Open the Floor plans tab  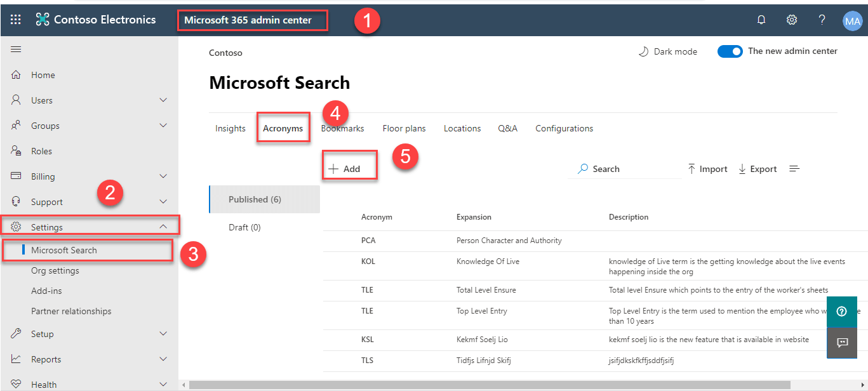pos(404,128)
